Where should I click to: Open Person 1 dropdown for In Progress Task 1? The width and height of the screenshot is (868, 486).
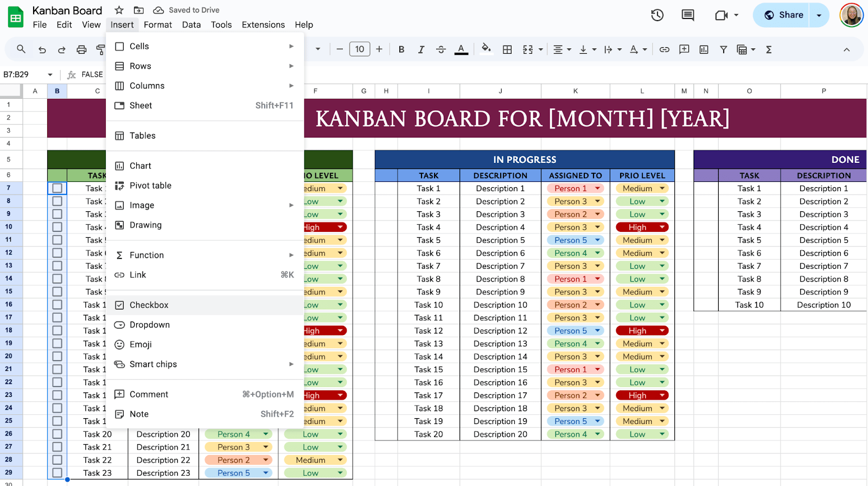point(597,188)
